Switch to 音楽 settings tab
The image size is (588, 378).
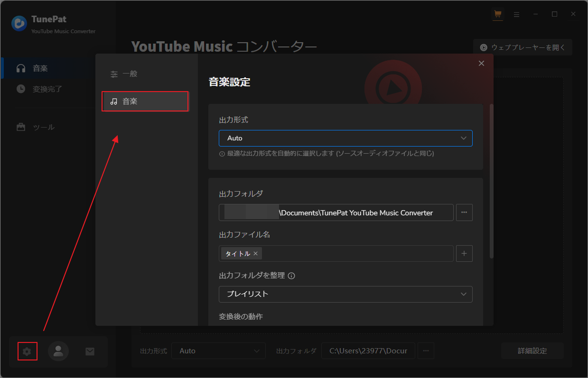(x=145, y=101)
